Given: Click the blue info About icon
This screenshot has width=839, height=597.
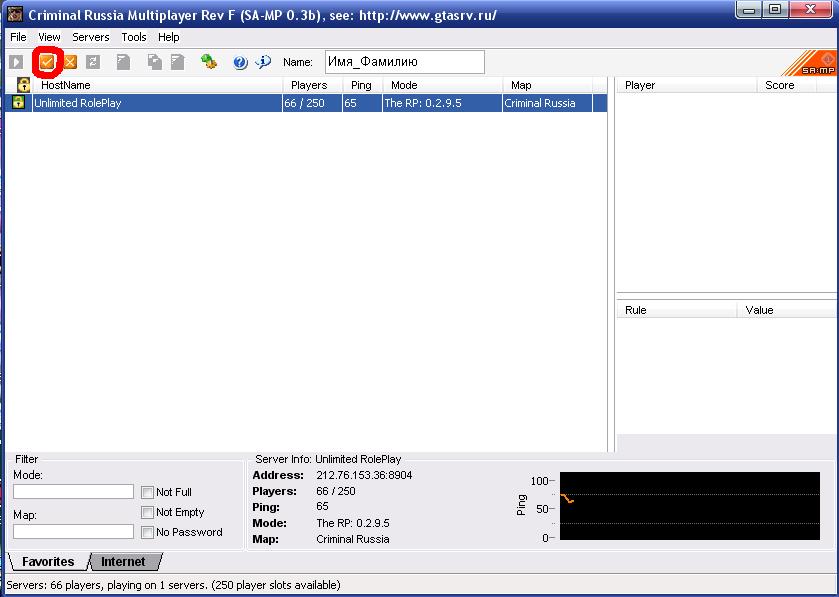Looking at the screenshot, I should click(x=263, y=62).
